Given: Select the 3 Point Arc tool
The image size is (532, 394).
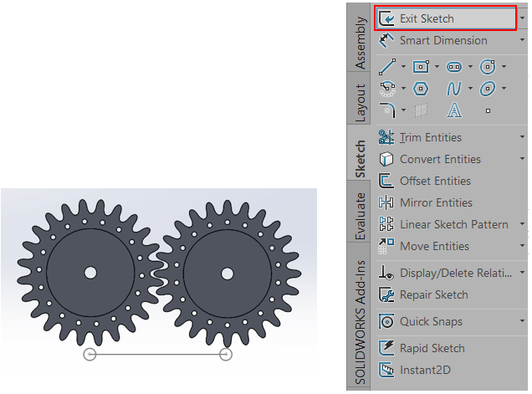Looking at the screenshot, I should (x=387, y=89).
